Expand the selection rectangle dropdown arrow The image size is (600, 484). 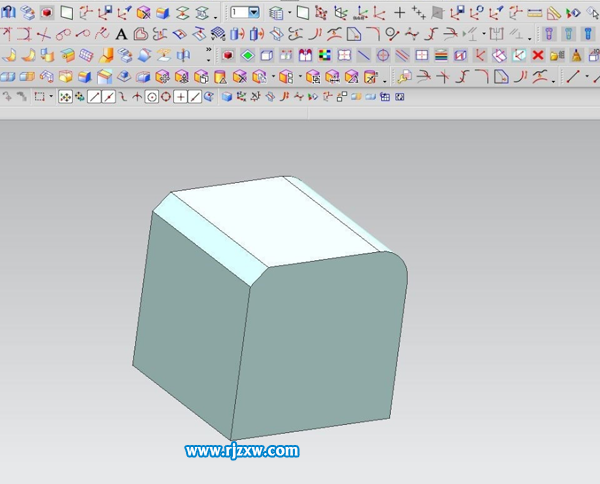[51, 96]
